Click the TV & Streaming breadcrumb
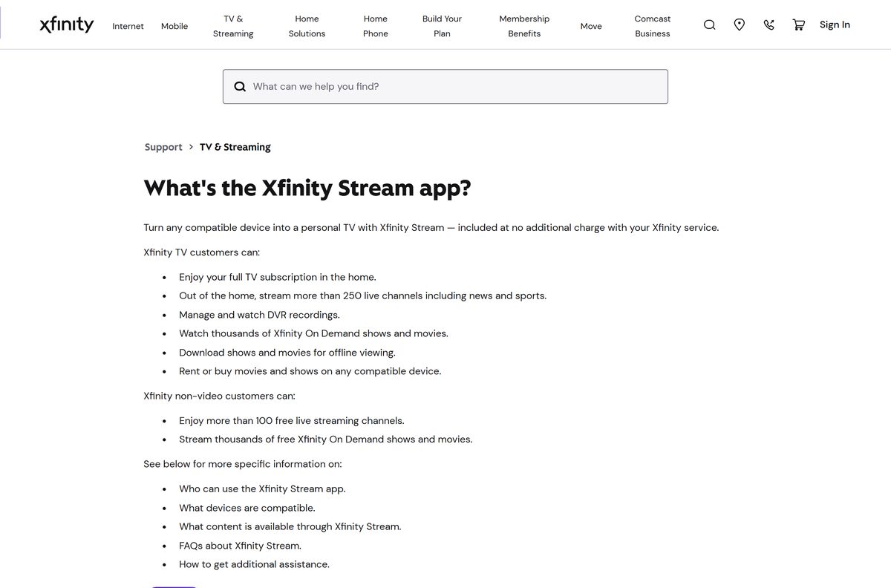This screenshot has height=588, width=891. (235, 147)
